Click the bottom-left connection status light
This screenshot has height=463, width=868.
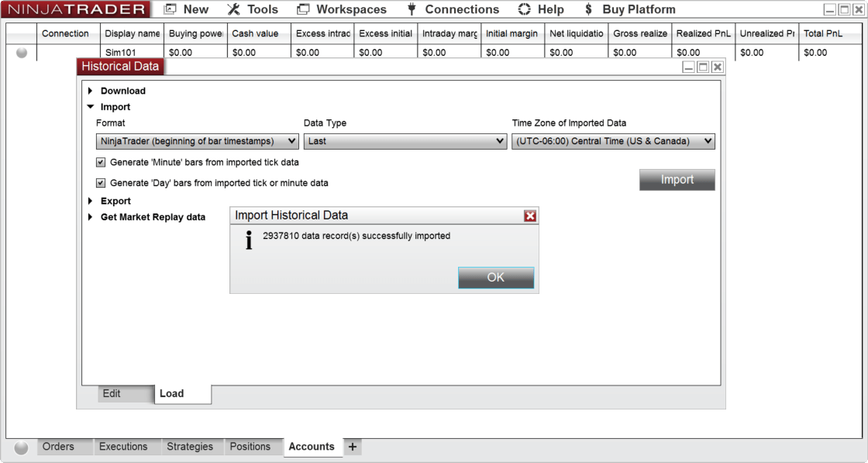[x=21, y=447]
